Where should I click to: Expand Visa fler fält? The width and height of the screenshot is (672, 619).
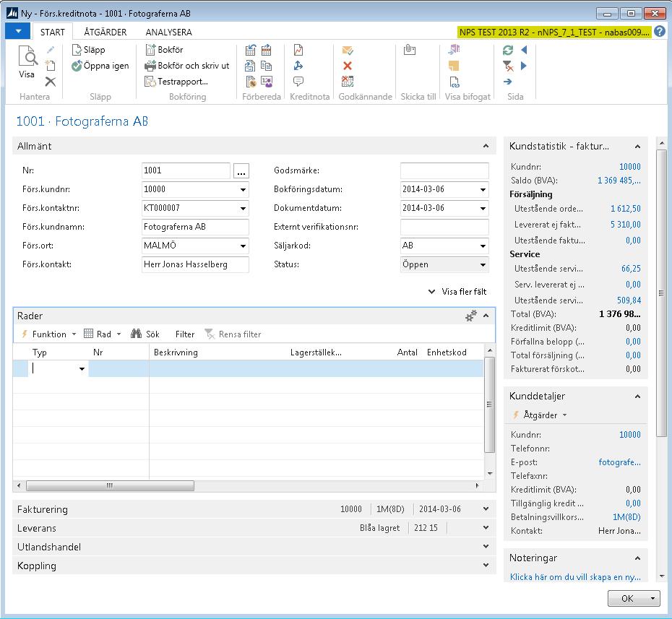coord(457,292)
